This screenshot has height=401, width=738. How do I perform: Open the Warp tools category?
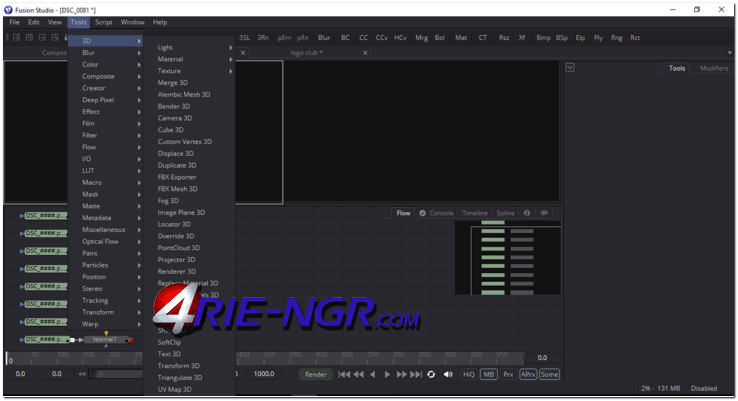coord(106,324)
